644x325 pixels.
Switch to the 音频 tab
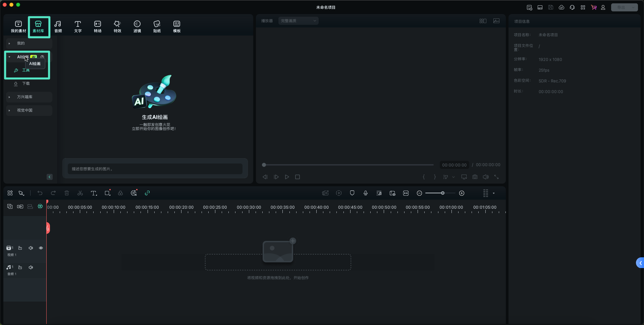pyautogui.click(x=58, y=26)
